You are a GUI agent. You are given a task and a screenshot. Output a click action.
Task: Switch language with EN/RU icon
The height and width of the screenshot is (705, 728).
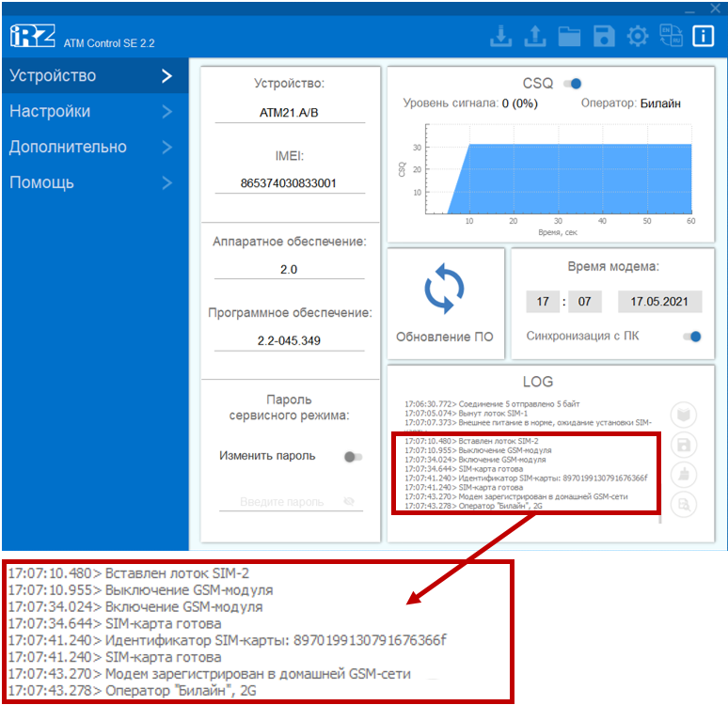click(671, 37)
